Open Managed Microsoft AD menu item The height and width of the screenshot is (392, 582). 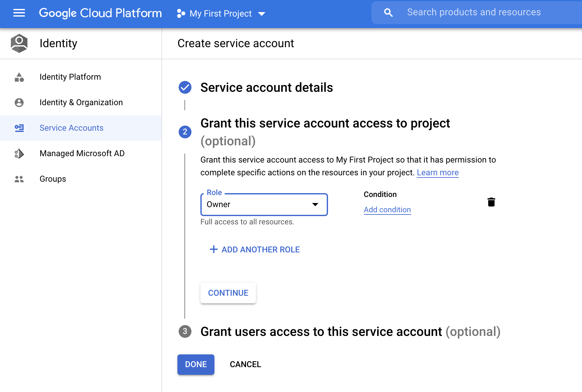[82, 154]
